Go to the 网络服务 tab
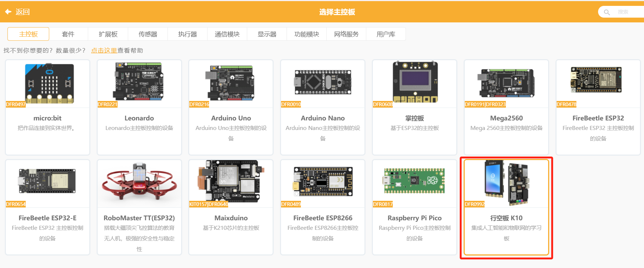 point(346,34)
